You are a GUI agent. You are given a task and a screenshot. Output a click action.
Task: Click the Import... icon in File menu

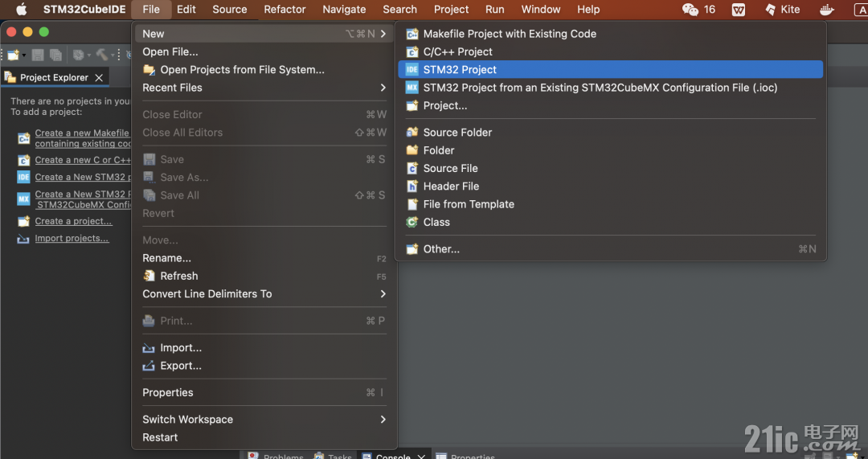click(149, 348)
